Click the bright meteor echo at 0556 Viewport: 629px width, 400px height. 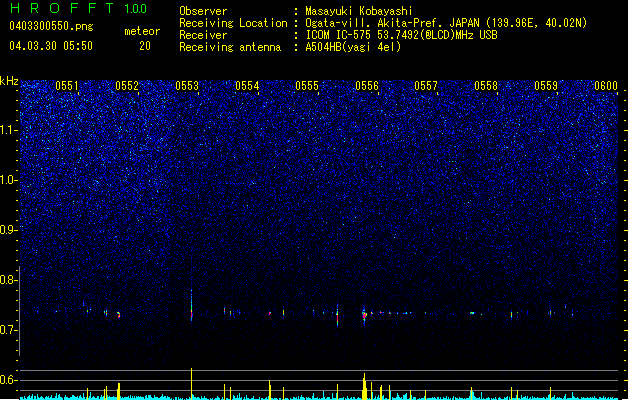coord(364,315)
